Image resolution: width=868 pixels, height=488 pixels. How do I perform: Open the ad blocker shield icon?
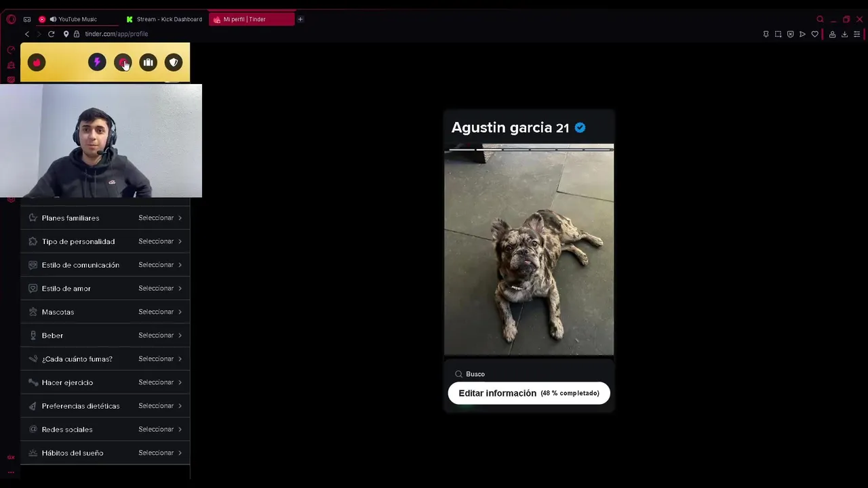[x=790, y=34]
